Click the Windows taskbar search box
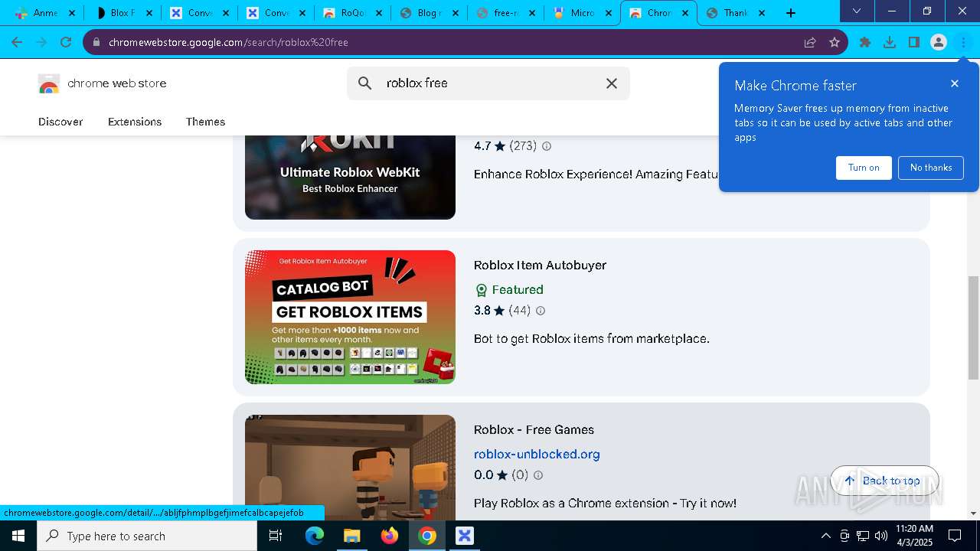The image size is (980, 551). (147, 536)
